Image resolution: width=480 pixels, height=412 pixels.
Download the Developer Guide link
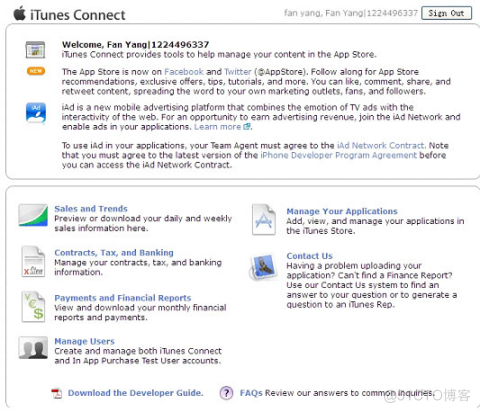pyautogui.click(x=135, y=393)
